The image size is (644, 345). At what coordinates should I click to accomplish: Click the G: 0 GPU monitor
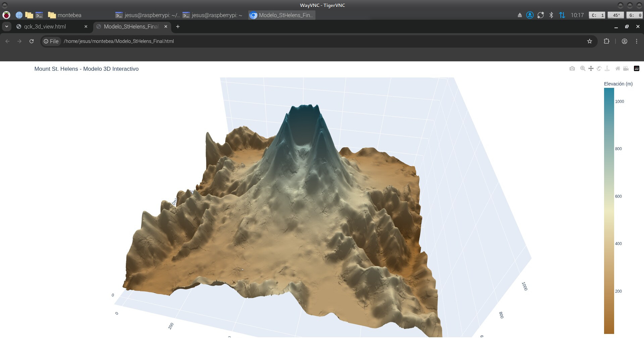click(635, 15)
